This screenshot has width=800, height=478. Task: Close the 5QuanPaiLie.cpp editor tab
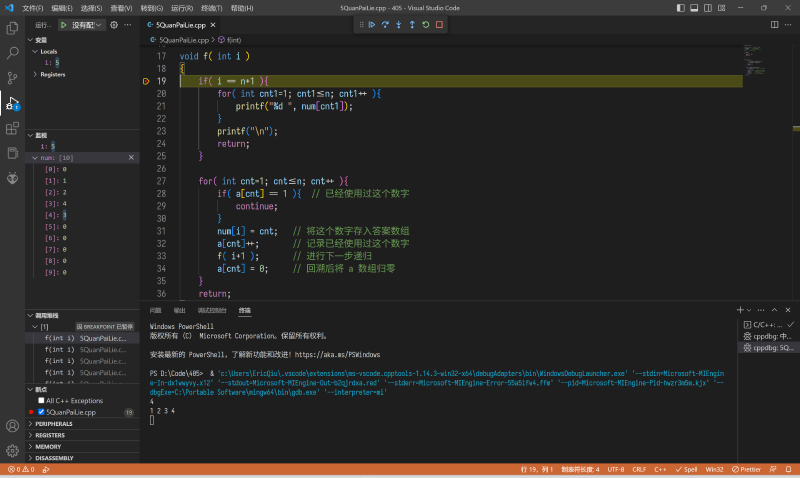click(x=213, y=25)
